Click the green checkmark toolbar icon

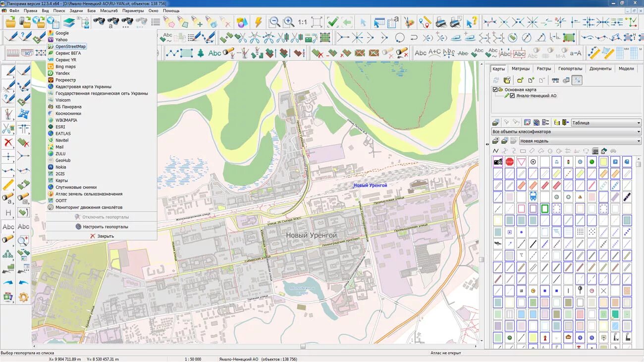click(x=332, y=22)
